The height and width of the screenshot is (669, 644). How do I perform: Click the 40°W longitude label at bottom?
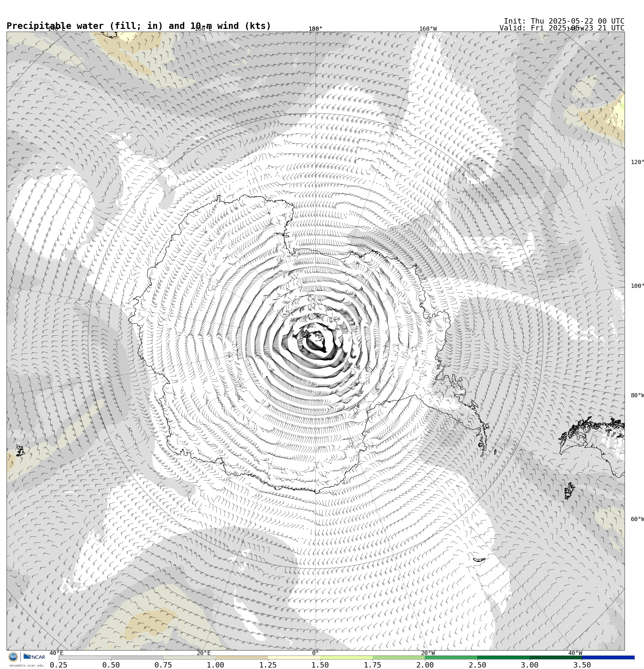(575, 653)
